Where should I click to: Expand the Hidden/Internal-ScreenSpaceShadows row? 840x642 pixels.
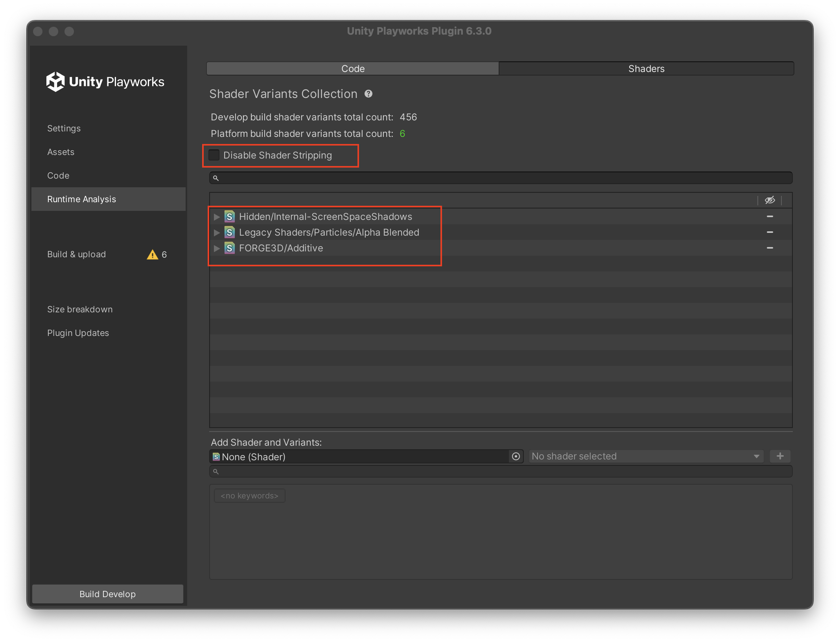click(216, 217)
